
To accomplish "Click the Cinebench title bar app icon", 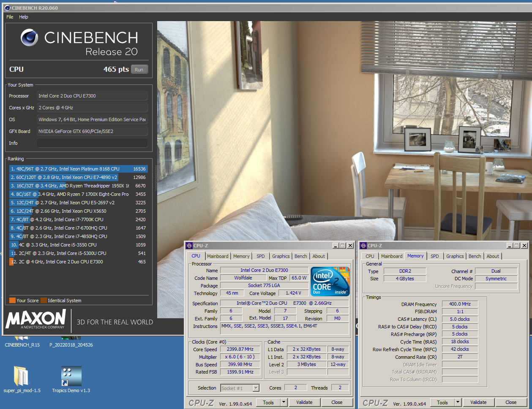I will [8, 8].
